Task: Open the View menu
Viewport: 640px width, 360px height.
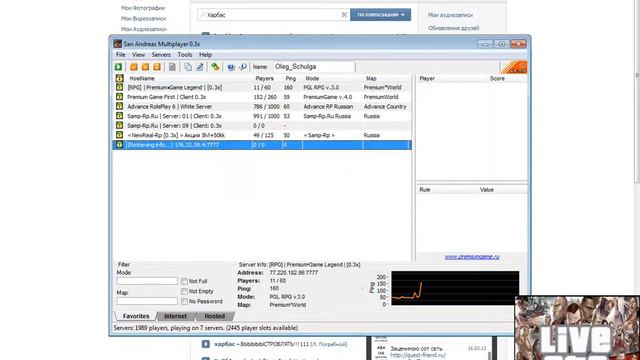Action: pos(138,54)
